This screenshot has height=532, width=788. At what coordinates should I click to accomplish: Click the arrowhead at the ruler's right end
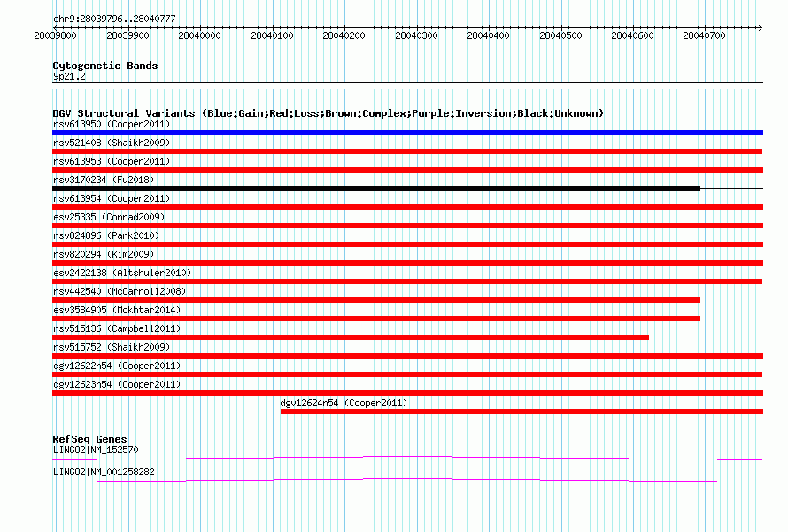tap(761, 27)
